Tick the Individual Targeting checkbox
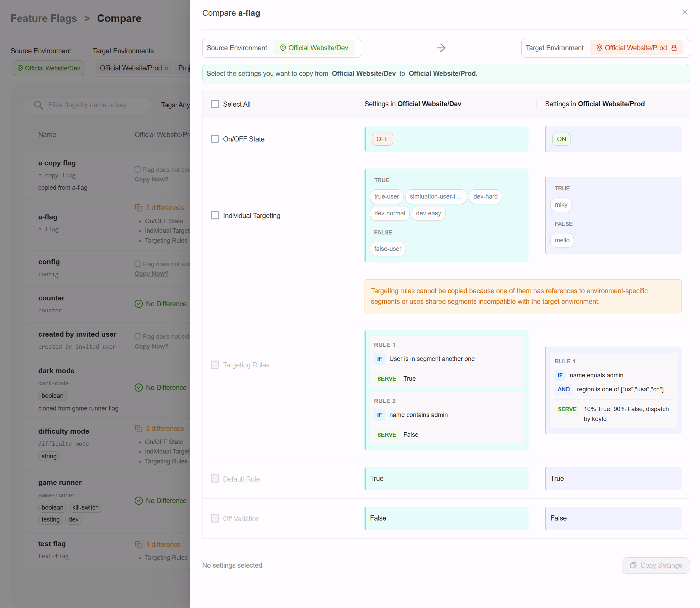The width and height of the screenshot is (700, 608). (x=215, y=215)
